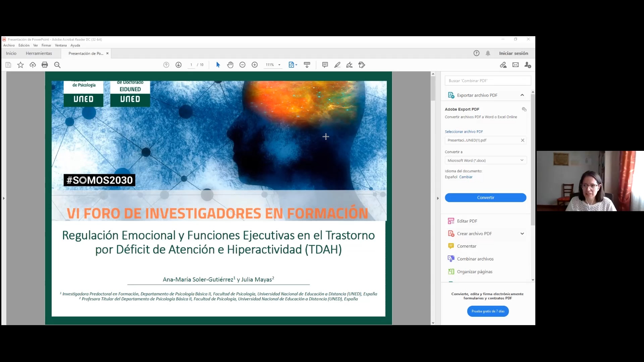This screenshot has width=644, height=362.
Task: Collapse Exportar archivo PDF section
Action: point(522,95)
